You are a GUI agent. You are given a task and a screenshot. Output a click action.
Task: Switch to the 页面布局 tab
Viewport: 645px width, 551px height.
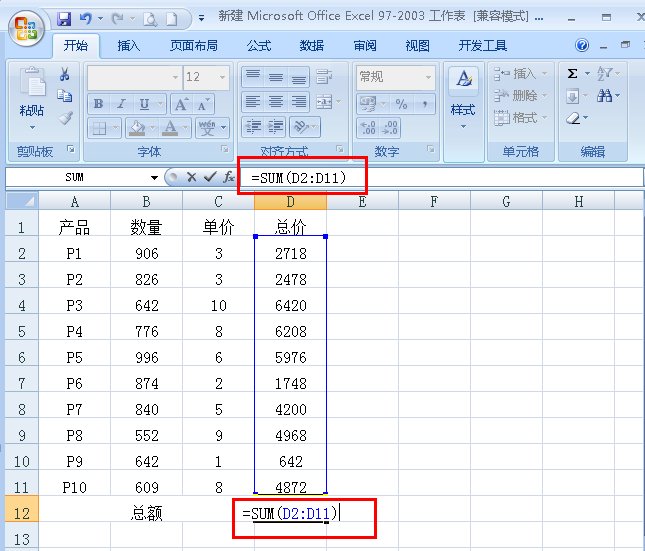[194, 46]
